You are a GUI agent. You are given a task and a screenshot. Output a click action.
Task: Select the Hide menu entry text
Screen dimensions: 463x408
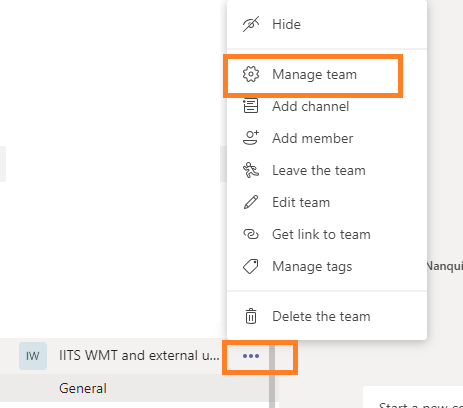pos(286,24)
